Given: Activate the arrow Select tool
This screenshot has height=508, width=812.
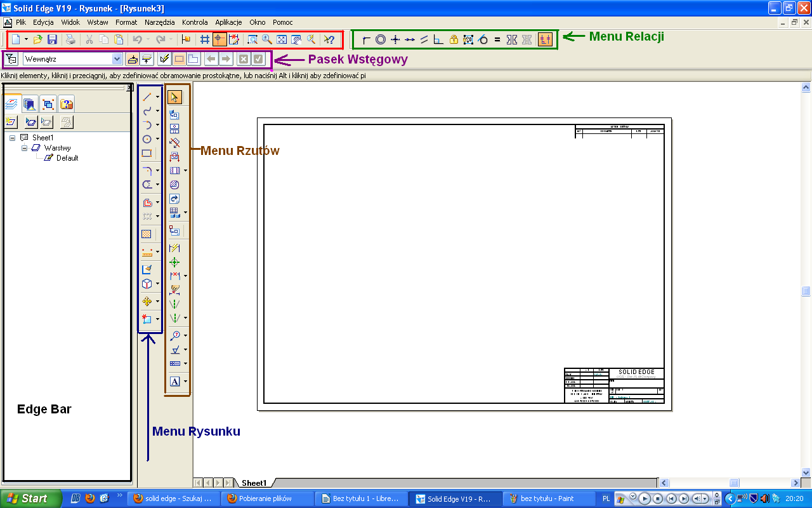Looking at the screenshot, I should pyautogui.click(x=175, y=97).
